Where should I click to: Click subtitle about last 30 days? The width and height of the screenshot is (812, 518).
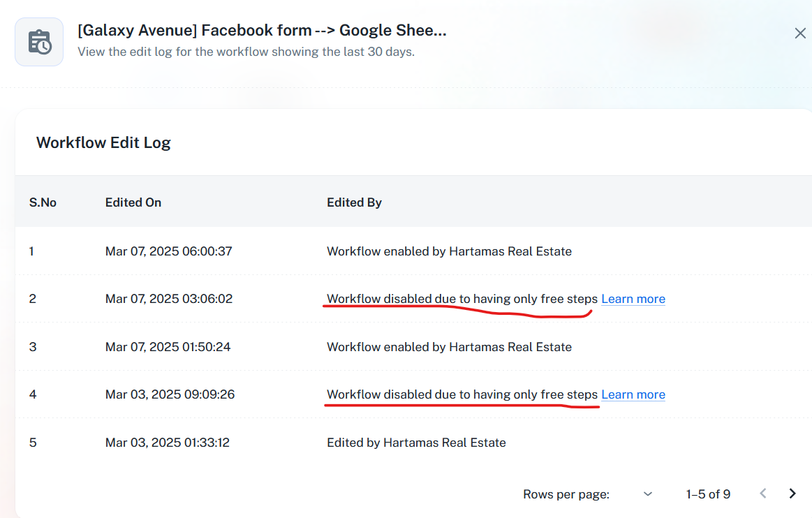[x=246, y=52]
